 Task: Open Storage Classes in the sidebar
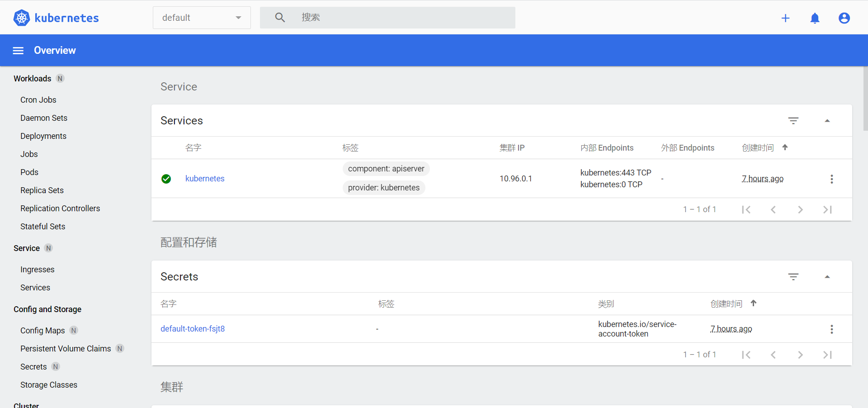click(x=49, y=385)
